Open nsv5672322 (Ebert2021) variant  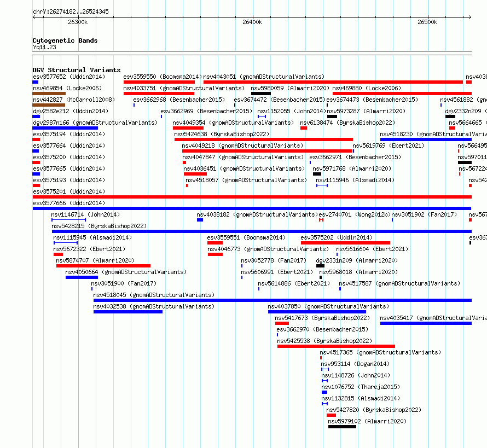point(89,249)
